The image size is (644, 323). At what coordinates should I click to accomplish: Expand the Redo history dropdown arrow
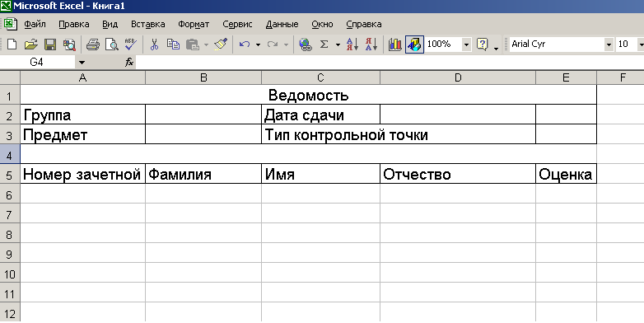286,44
